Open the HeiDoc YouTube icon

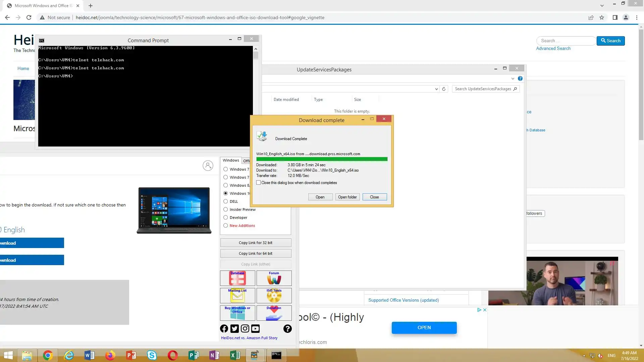coord(255,329)
